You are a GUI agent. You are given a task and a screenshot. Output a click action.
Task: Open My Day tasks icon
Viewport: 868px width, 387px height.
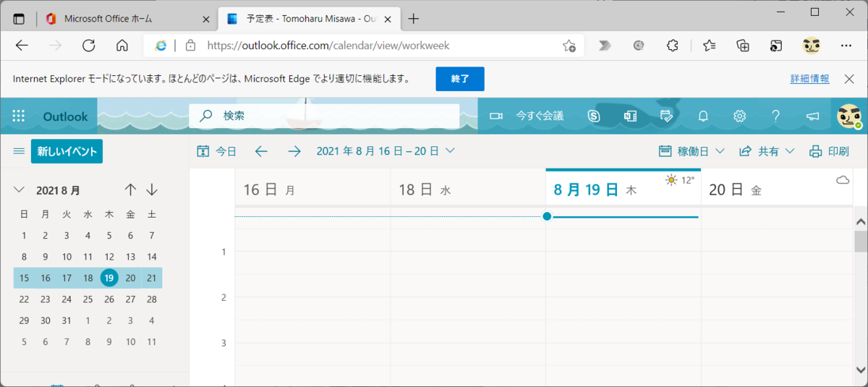click(667, 116)
